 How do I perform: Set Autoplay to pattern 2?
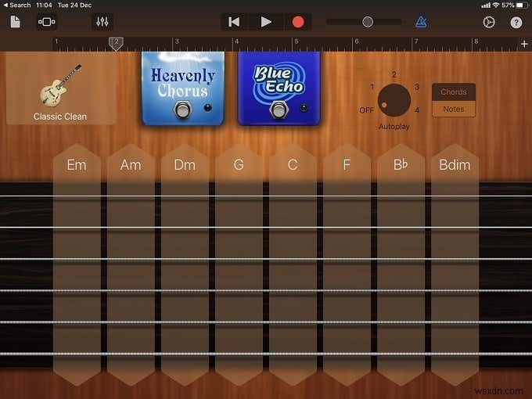click(x=394, y=74)
